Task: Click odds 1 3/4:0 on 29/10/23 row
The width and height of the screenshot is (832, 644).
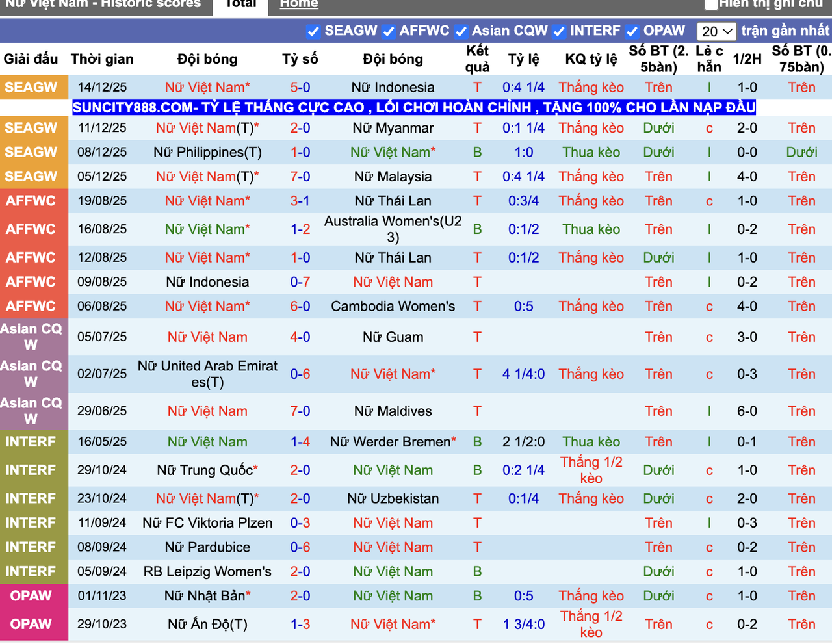Action: pos(523,625)
